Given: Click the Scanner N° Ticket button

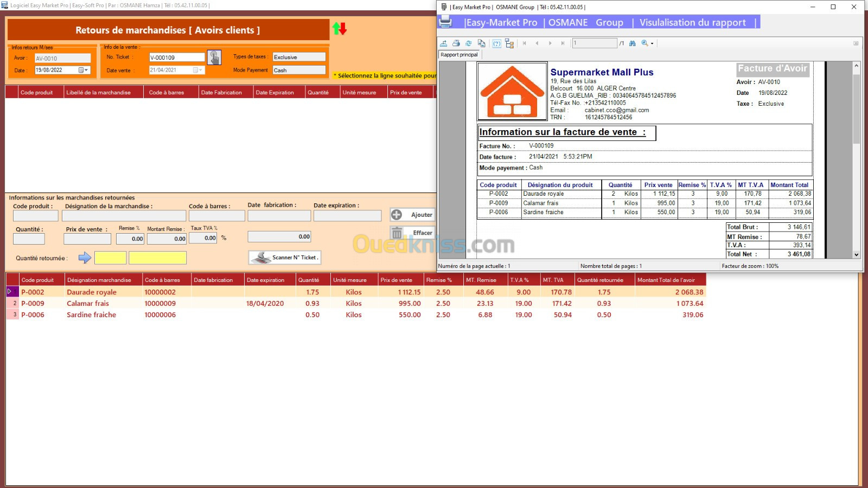Looking at the screenshot, I should pyautogui.click(x=285, y=258).
